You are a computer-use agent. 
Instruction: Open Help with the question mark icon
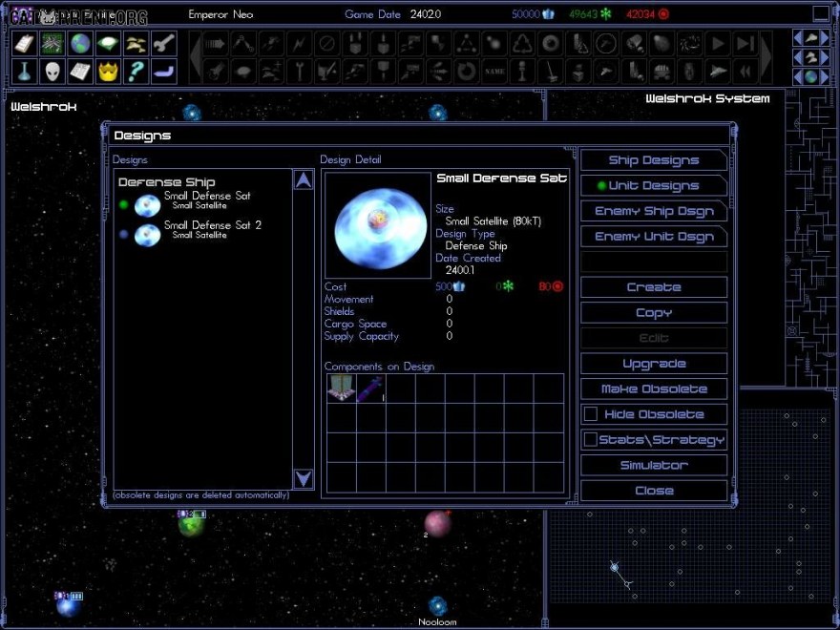[136, 72]
